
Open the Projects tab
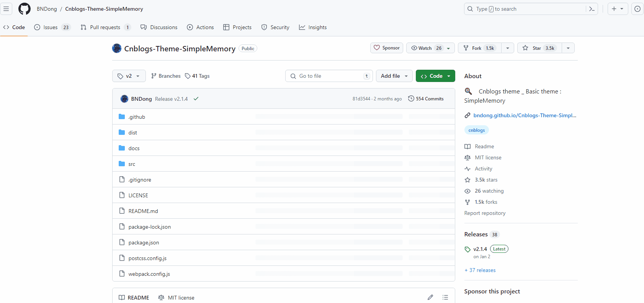point(237,27)
